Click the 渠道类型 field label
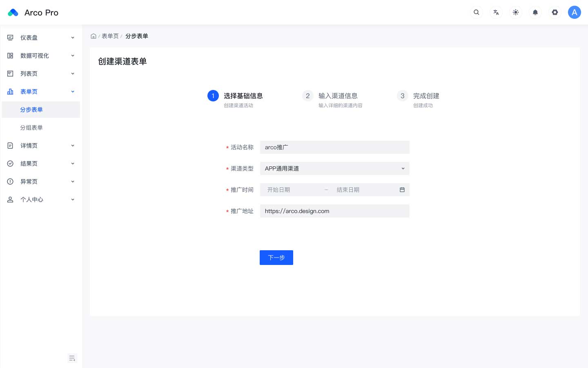Image resolution: width=588 pixels, height=368 pixels. pos(242,168)
